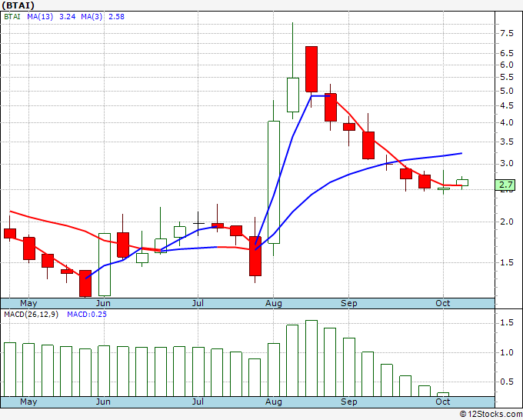Click the 3.5 price axis label
The image size is (523, 420).
[507, 142]
